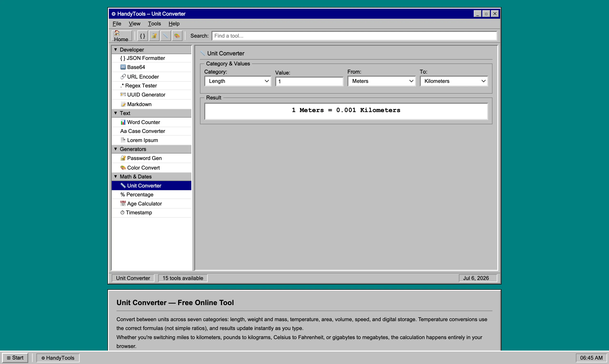
Task: Click the 'Jul 6, 2026' status date
Action: [x=478, y=278]
